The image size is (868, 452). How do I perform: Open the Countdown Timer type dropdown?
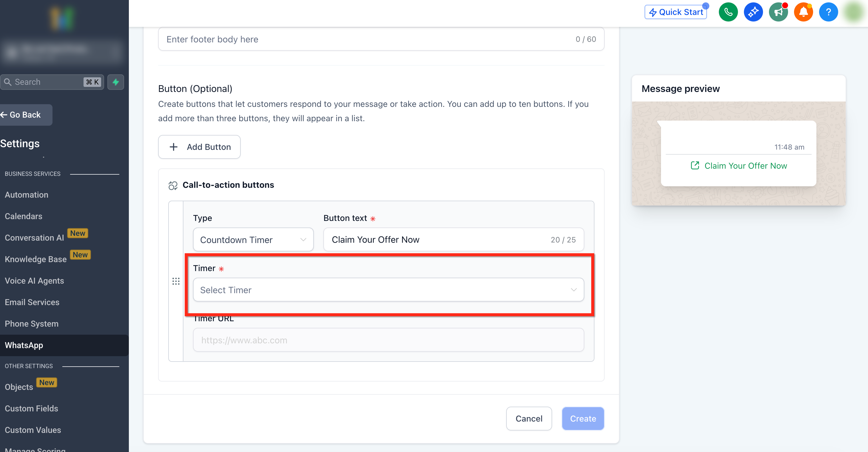point(253,239)
